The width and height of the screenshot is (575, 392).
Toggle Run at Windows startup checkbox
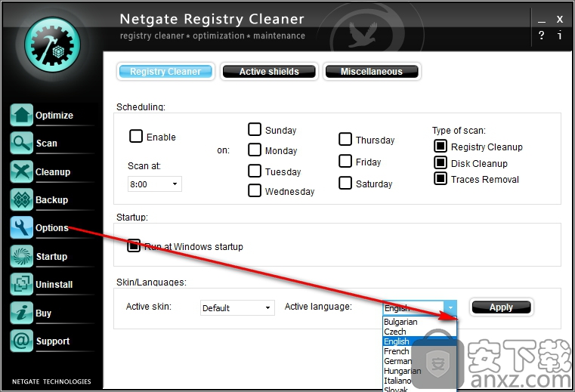[x=134, y=245]
